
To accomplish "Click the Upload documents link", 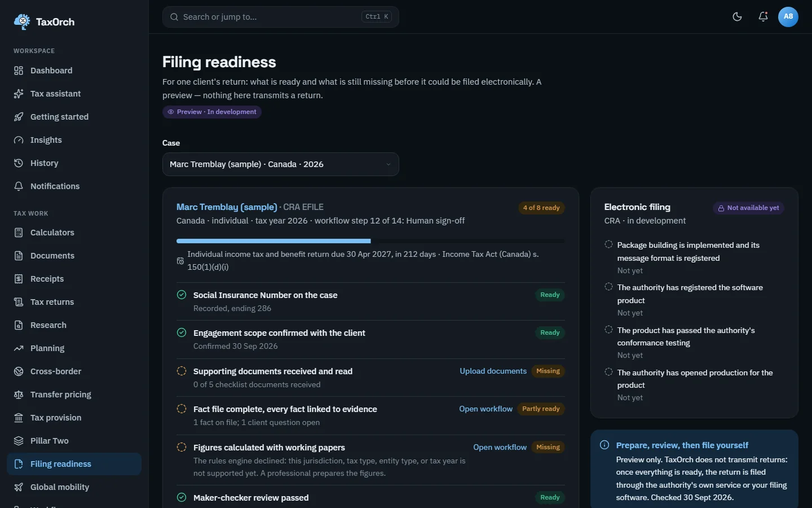I will [493, 371].
